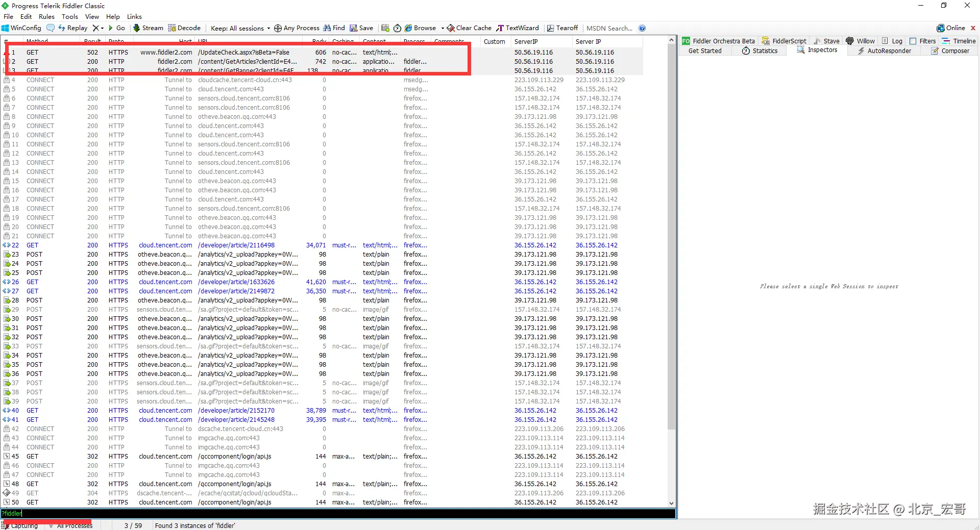The image size is (980, 530).
Task: Click the MSDN Search input box
Action: [x=609, y=28]
